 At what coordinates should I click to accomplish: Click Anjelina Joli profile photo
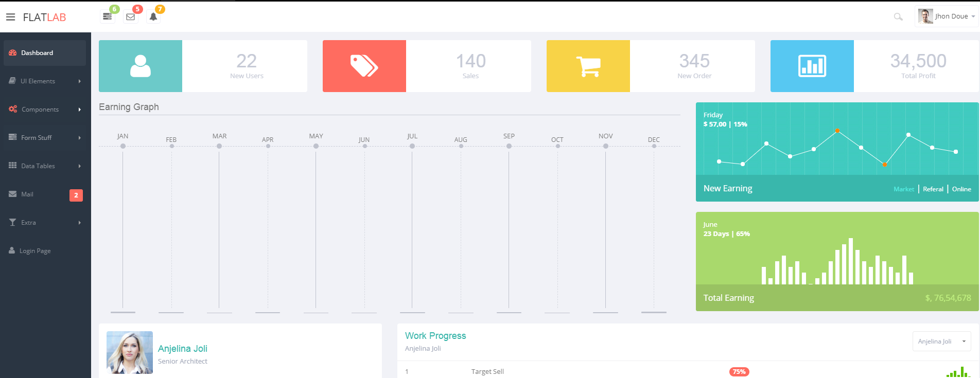point(130,352)
